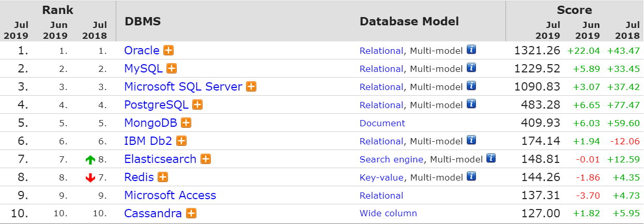Screen dimensions: 644x224
Task: Click the orange plus icon beside MongoDB
Action: 186,123
